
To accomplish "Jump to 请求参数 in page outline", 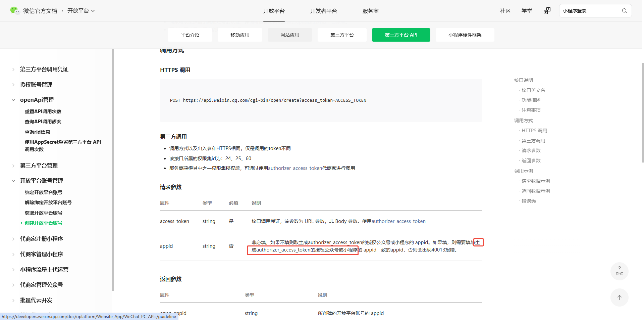I will (531, 150).
